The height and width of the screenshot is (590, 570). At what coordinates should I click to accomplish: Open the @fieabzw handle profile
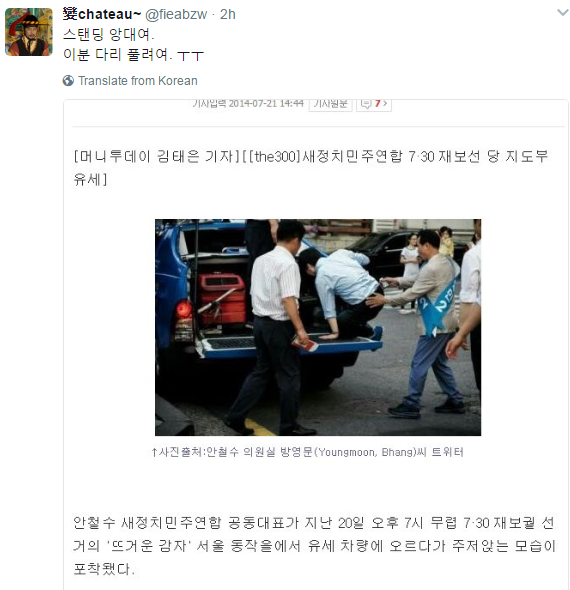pyautogui.click(x=176, y=14)
